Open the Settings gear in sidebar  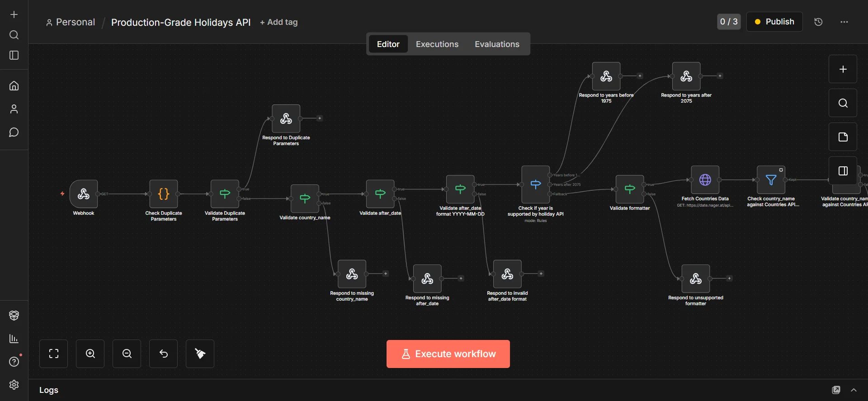pyautogui.click(x=14, y=385)
